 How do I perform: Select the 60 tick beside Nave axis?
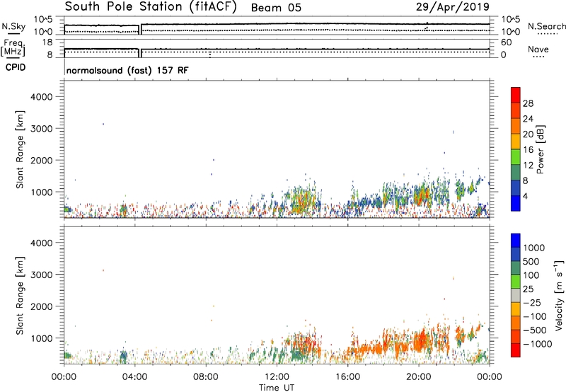click(506, 42)
